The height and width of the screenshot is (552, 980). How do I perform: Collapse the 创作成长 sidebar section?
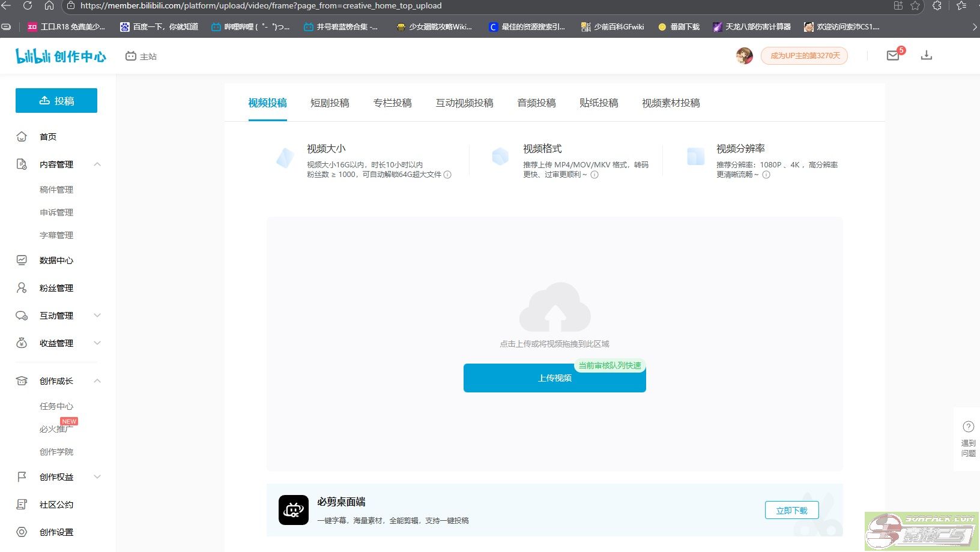97,381
